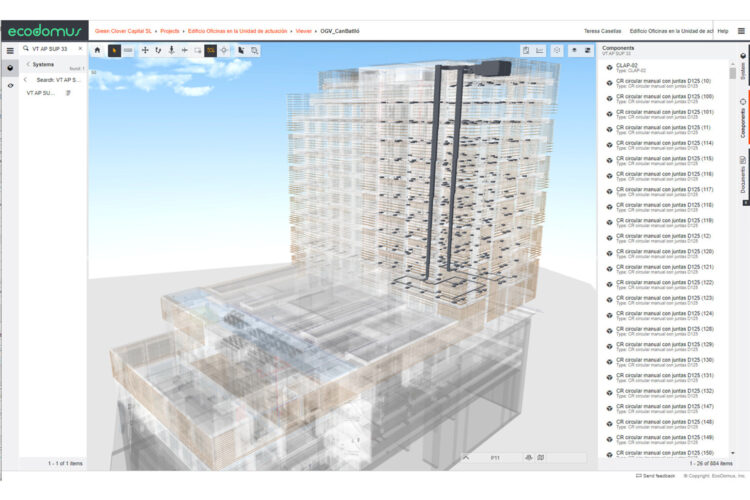Click the chart icon in viewer toolbar
Screen dimensions: 750x500
[540, 50]
